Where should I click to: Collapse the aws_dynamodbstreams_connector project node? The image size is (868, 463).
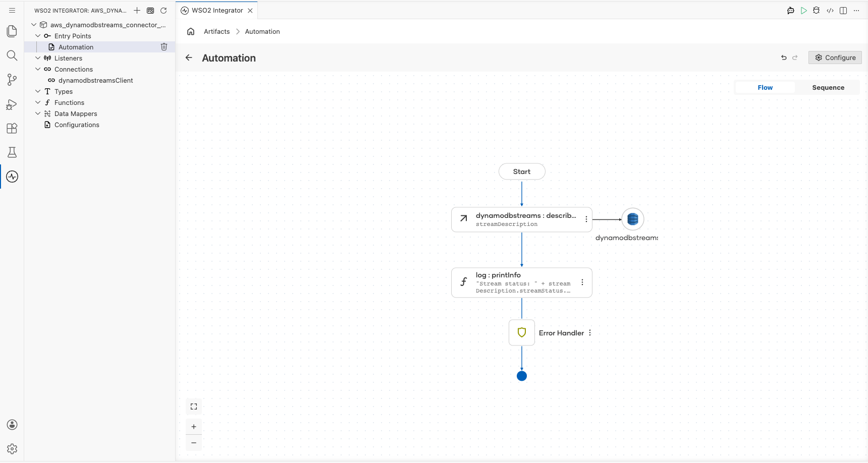point(34,25)
